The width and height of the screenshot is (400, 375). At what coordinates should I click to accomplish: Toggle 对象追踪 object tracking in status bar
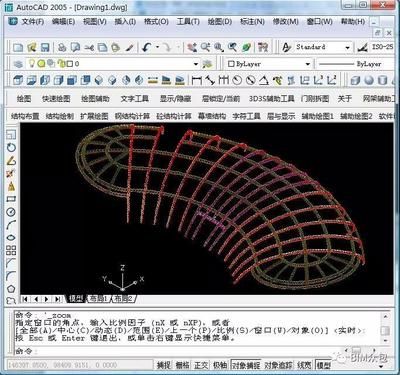coord(278,365)
